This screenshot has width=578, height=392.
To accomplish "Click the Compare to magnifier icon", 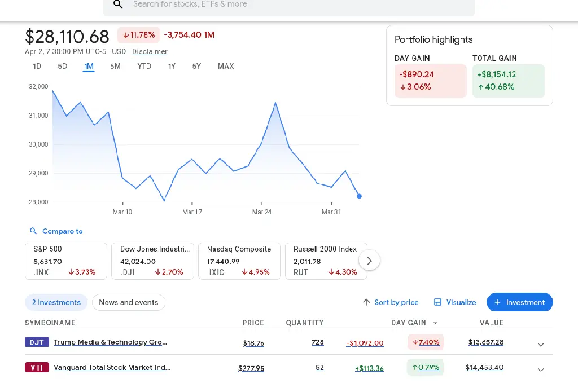I will (33, 231).
